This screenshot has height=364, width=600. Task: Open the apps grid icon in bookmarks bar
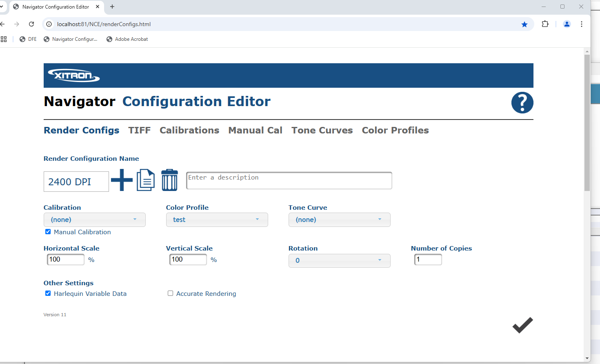coord(4,39)
